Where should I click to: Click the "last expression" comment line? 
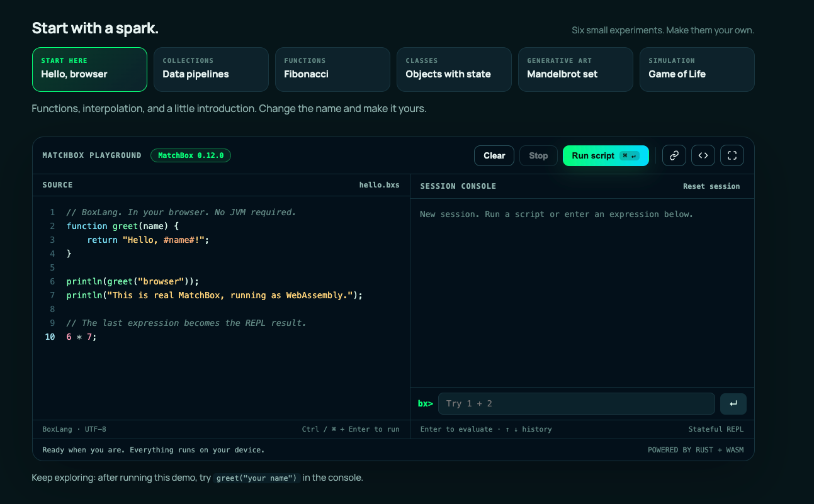186,323
